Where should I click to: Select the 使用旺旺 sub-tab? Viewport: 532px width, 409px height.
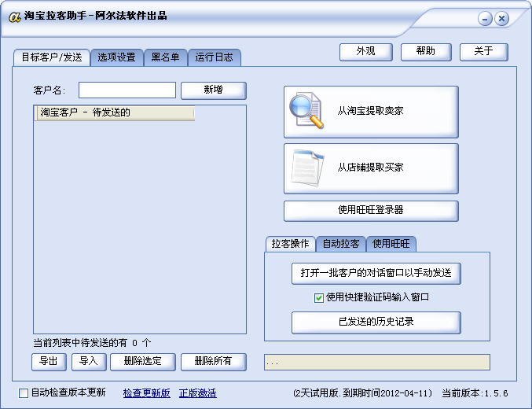coord(391,244)
